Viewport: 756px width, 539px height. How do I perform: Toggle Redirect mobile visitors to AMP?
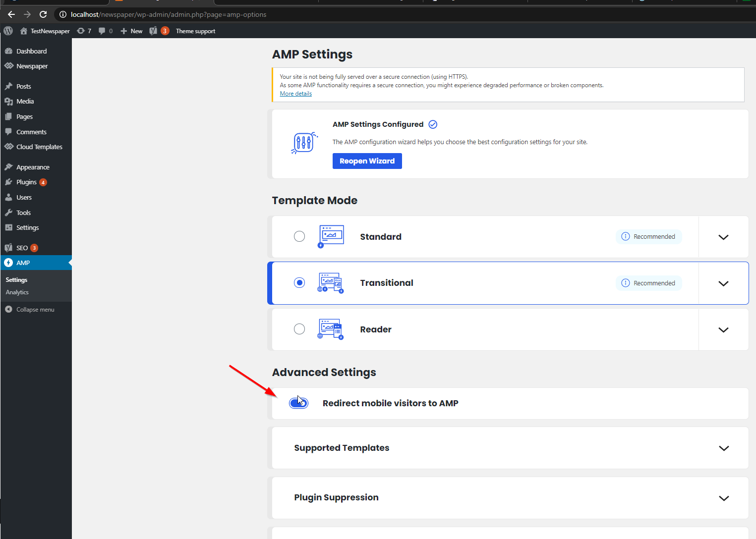pyautogui.click(x=298, y=403)
